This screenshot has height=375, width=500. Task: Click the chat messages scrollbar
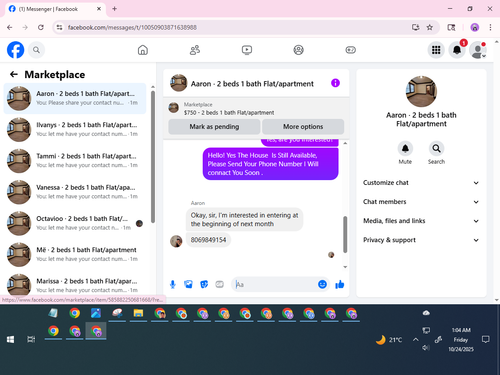pyautogui.click(x=345, y=234)
